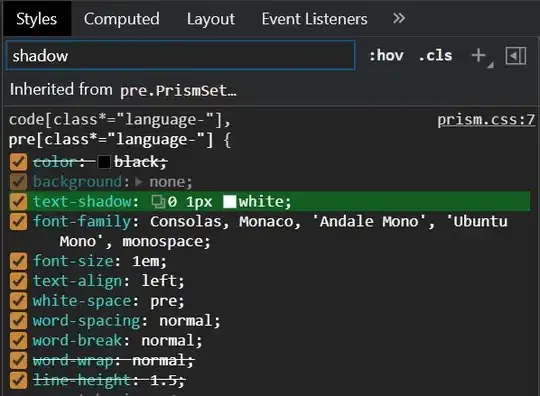
Task: Focus the styles filter field containing shadow
Action: (x=180, y=55)
